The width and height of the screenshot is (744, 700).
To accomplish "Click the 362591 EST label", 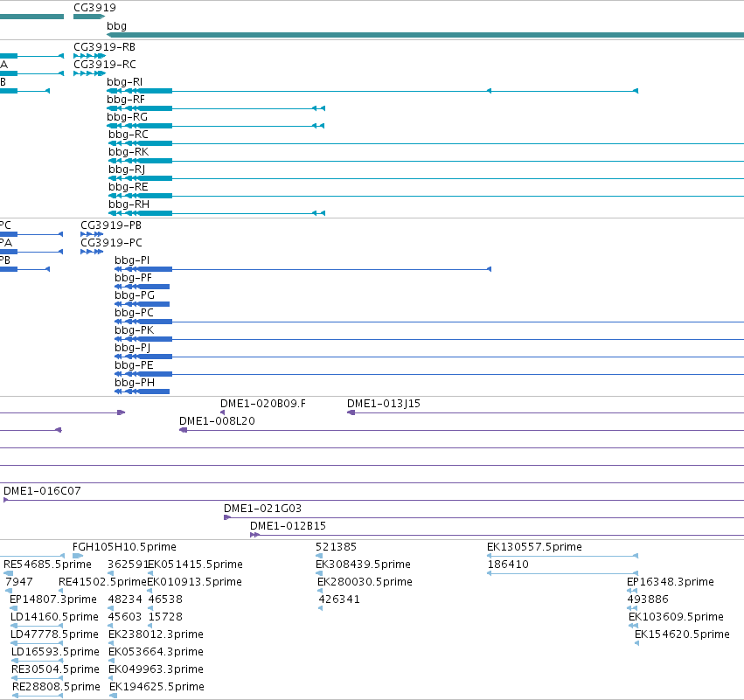I will coord(128,565).
